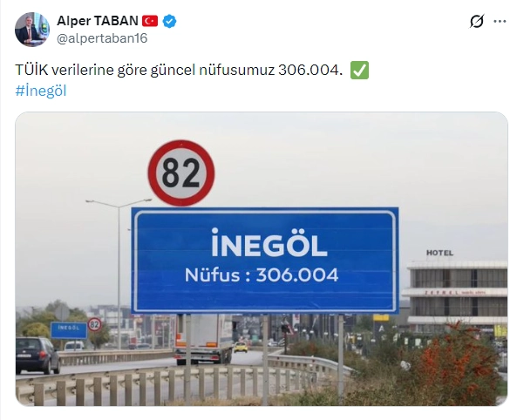The width and height of the screenshot is (517, 420).
Task: Open the three-dot more options menu
Action: pyautogui.click(x=500, y=22)
